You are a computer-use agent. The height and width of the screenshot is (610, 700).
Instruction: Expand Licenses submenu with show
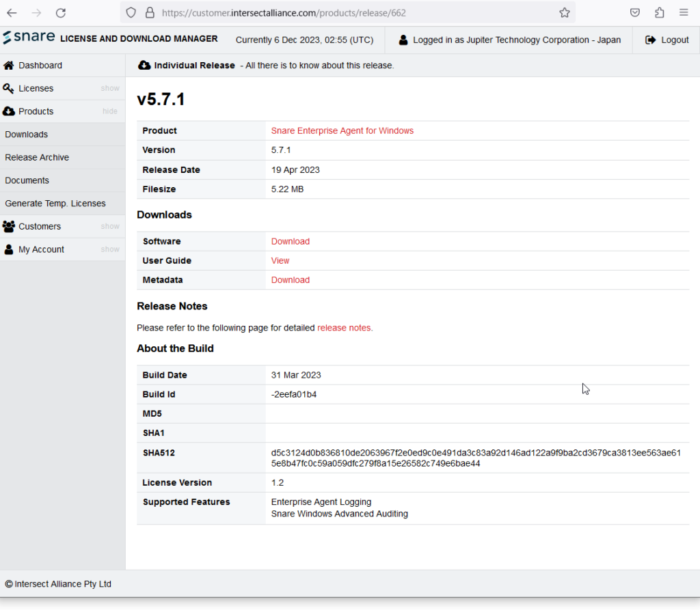coord(110,88)
